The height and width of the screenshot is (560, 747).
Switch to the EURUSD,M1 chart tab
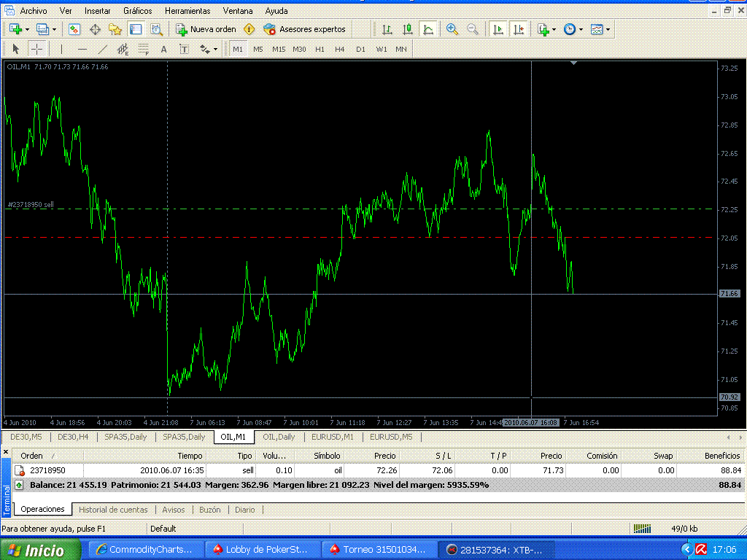(332, 437)
